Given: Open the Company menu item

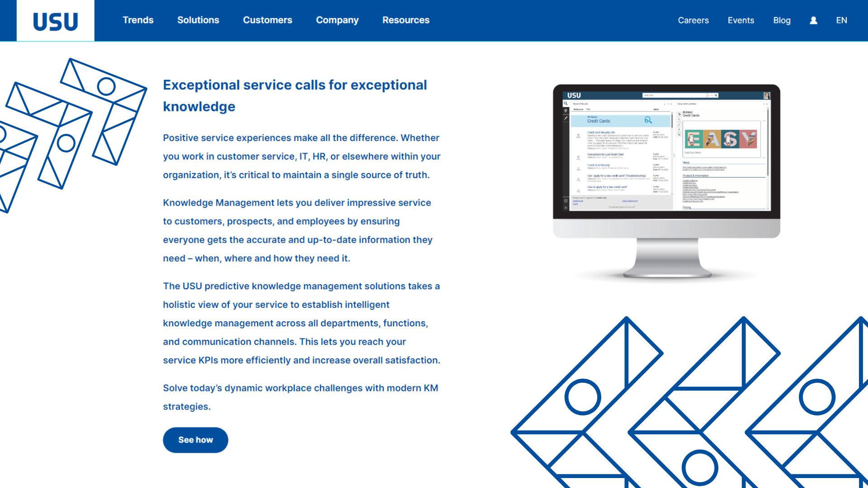Looking at the screenshot, I should 337,20.
